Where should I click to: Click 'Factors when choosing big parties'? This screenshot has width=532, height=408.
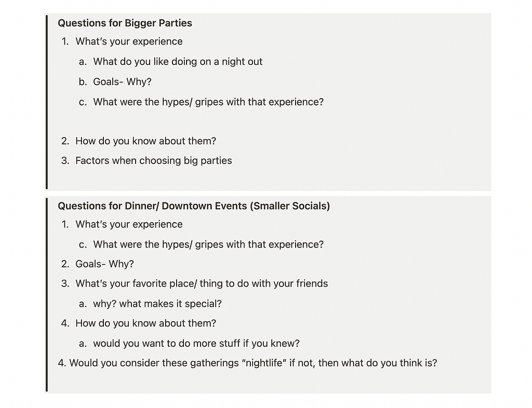(x=154, y=160)
